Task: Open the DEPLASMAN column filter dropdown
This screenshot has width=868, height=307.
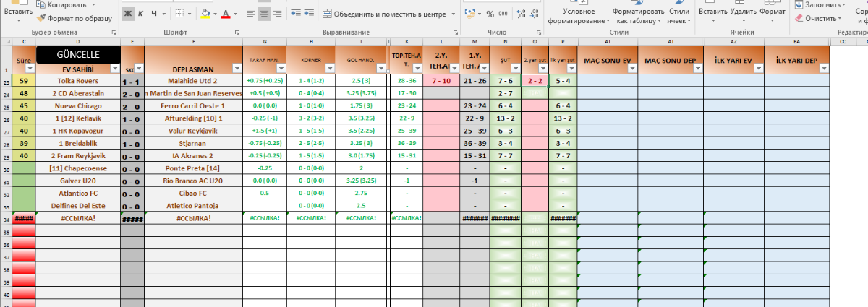Action: [237, 69]
